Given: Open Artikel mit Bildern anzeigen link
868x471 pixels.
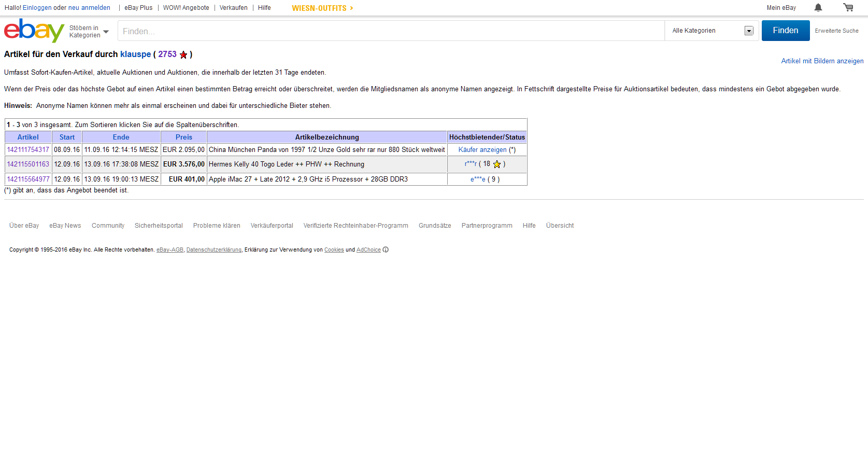Looking at the screenshot, I should pos(822,61).
